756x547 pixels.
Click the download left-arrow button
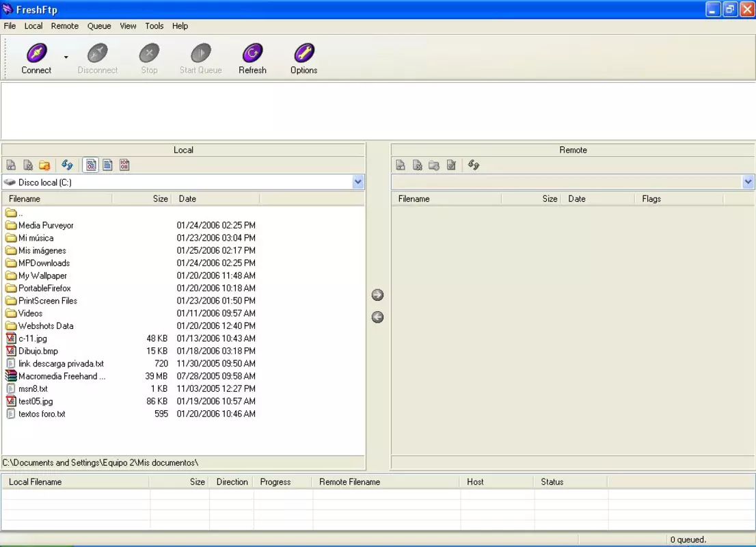[377, 317]
